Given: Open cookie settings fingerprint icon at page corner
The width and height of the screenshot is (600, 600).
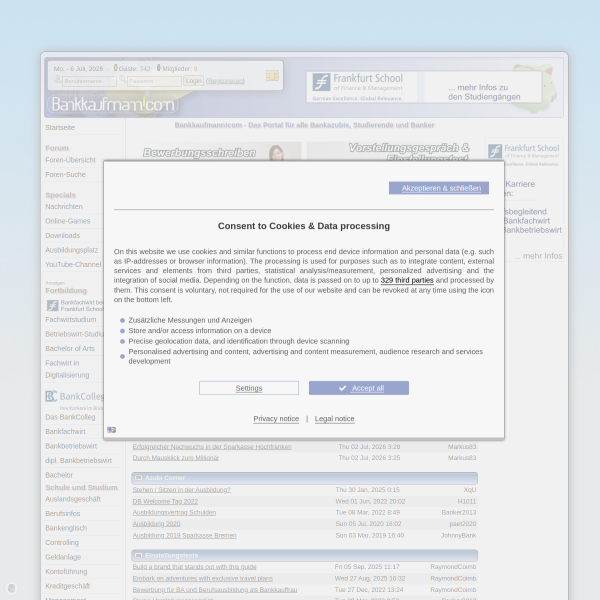Looking at the screenshot, I should point(11,588).
